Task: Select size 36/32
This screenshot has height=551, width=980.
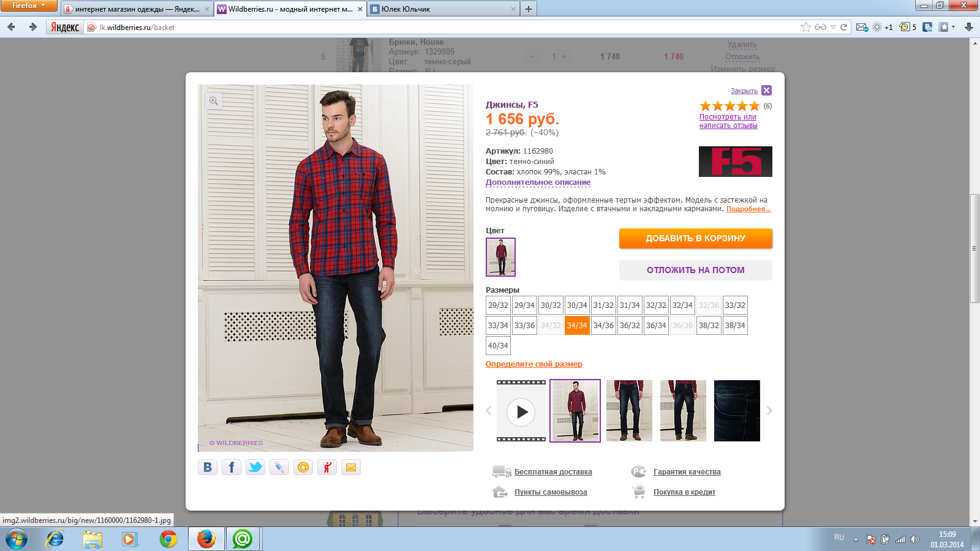Action: pyautogui.click(x=630, y=326)
